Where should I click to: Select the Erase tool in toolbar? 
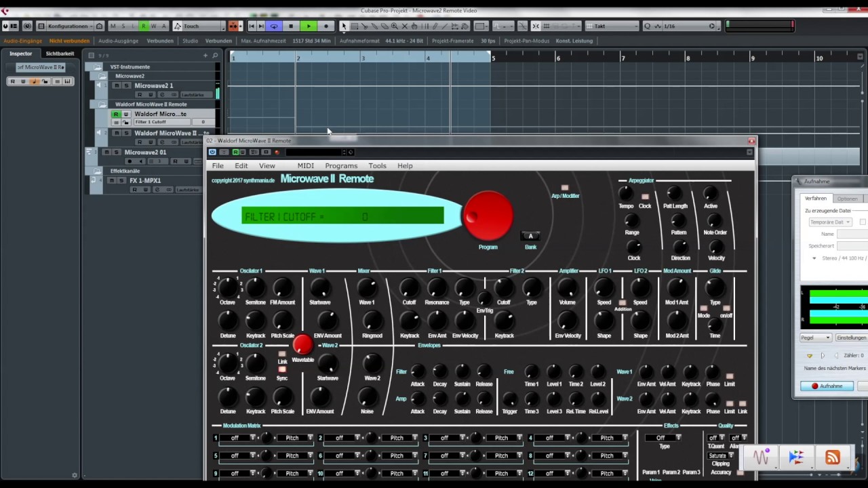point(384,26)
